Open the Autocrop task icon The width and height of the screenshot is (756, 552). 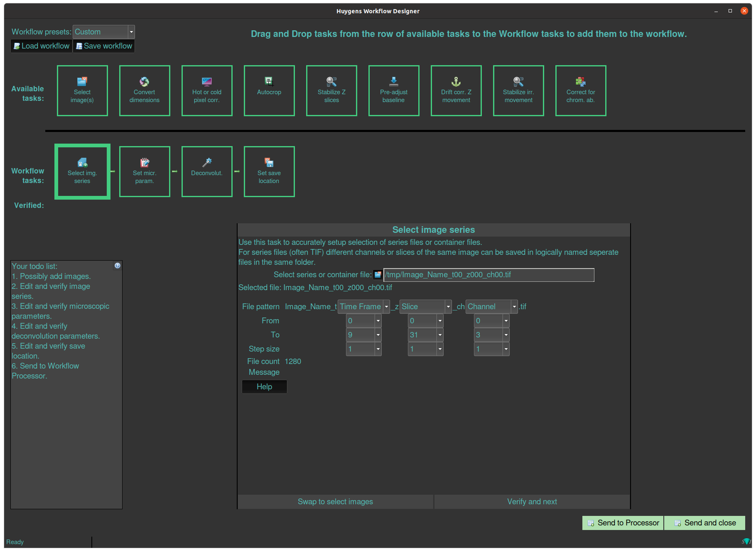[269, 90]
